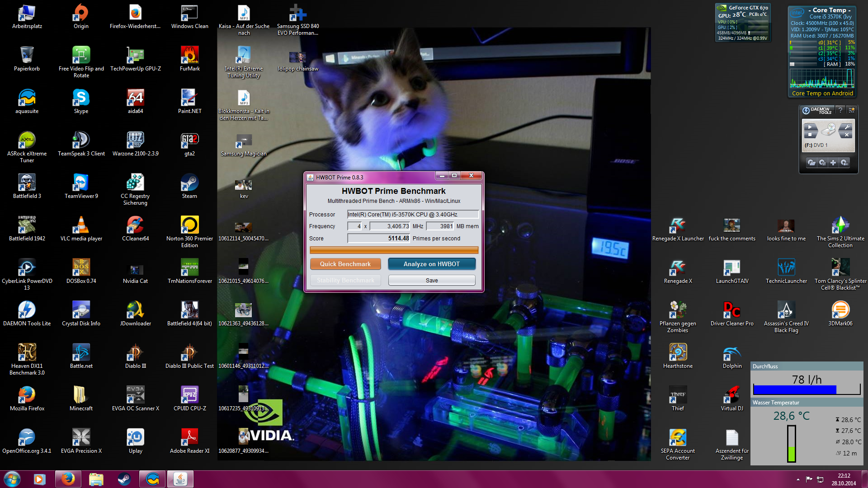Image resolution: width=868 pixels, height=488 pixels.
Task: Open CPUID CPU-Z shortcut
Action: [x=189, y=399]
